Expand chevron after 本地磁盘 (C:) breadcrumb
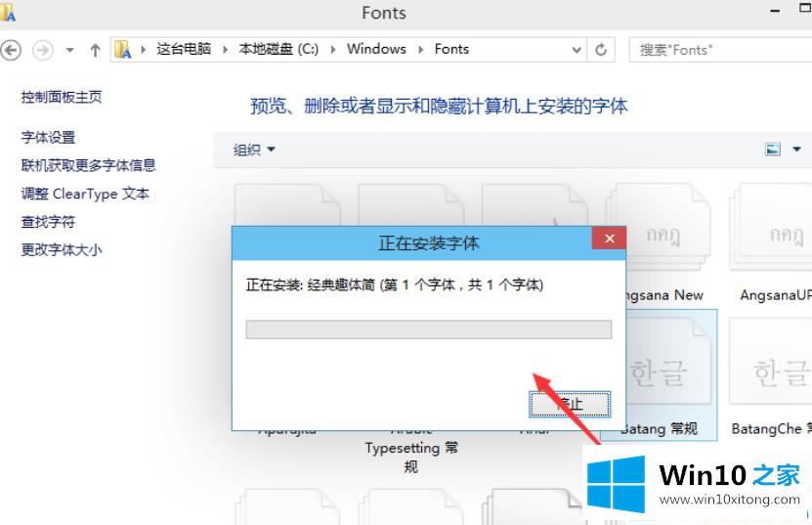 [x=333, y=49]
